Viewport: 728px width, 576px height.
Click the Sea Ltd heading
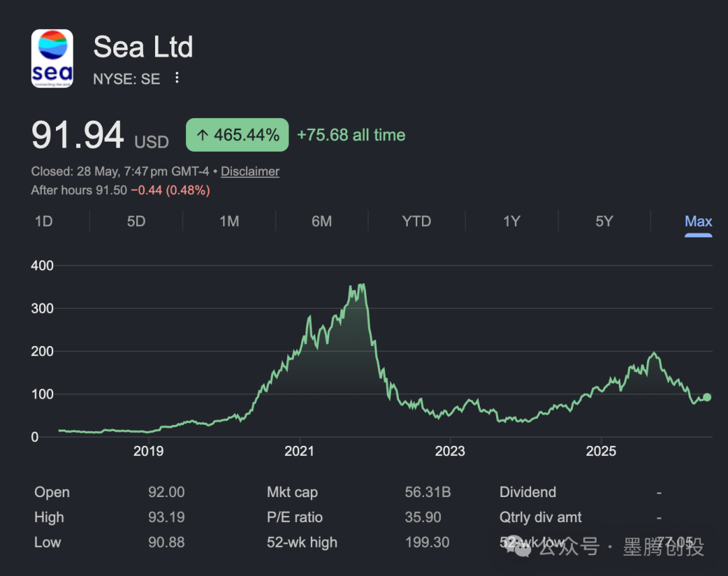pos(143,47)
